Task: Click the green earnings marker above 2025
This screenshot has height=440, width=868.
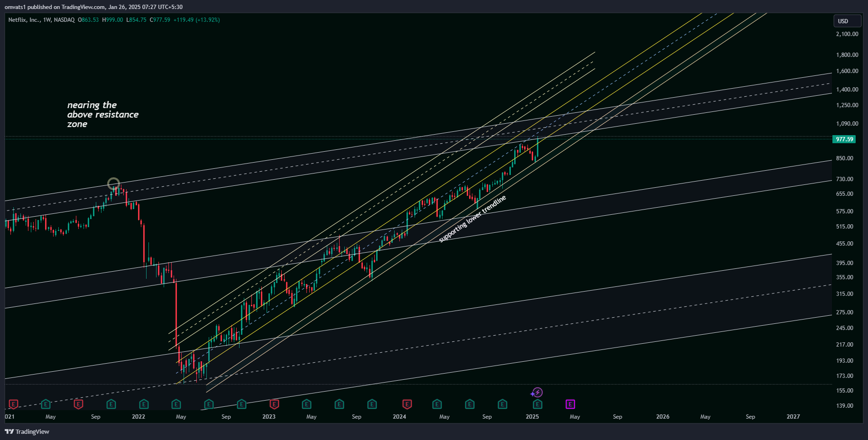Action: click(x=537, y=404)
